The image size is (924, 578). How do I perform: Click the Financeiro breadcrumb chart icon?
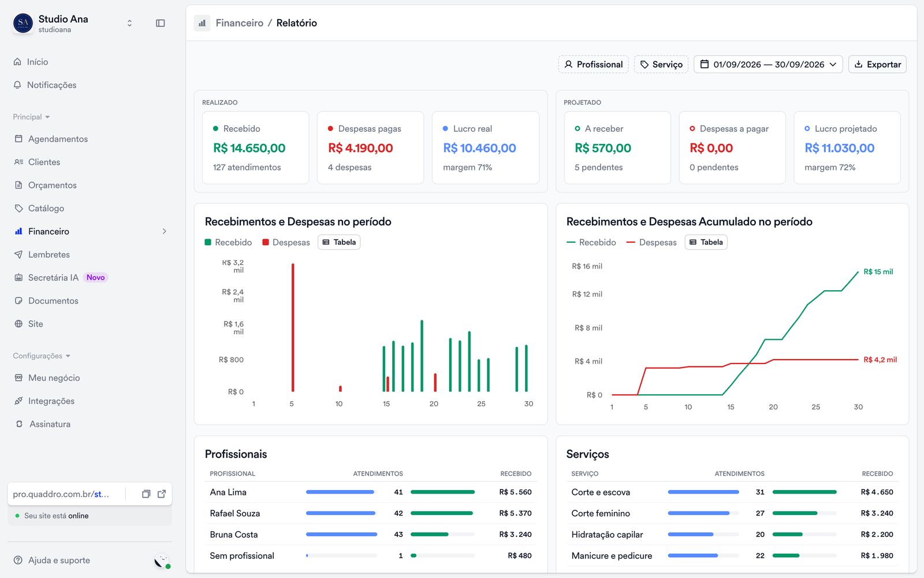point(202,23)
